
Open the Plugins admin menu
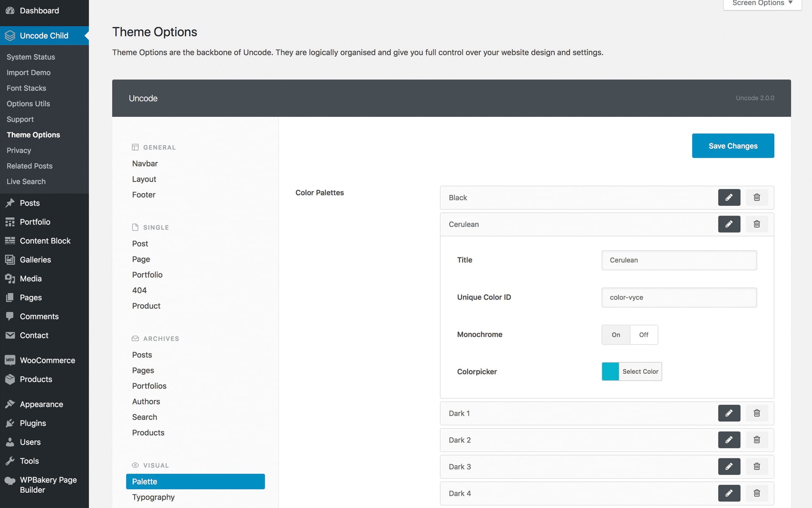coord(33,423)
